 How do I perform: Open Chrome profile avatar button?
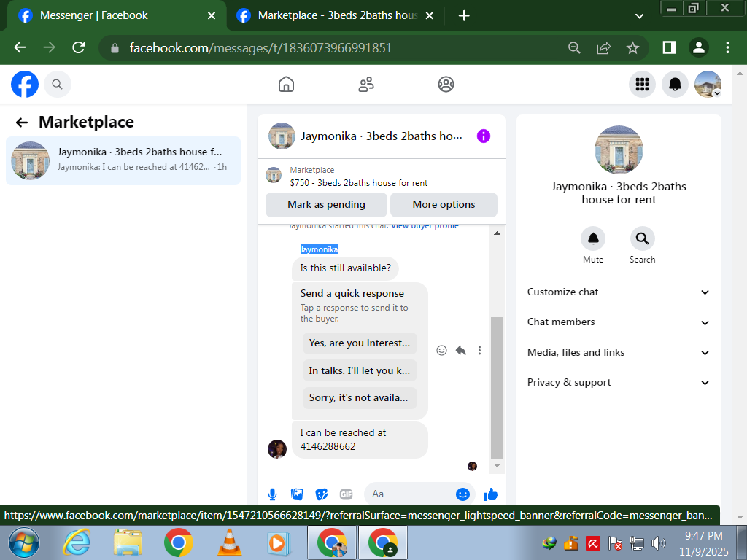[x=698, y=47]
